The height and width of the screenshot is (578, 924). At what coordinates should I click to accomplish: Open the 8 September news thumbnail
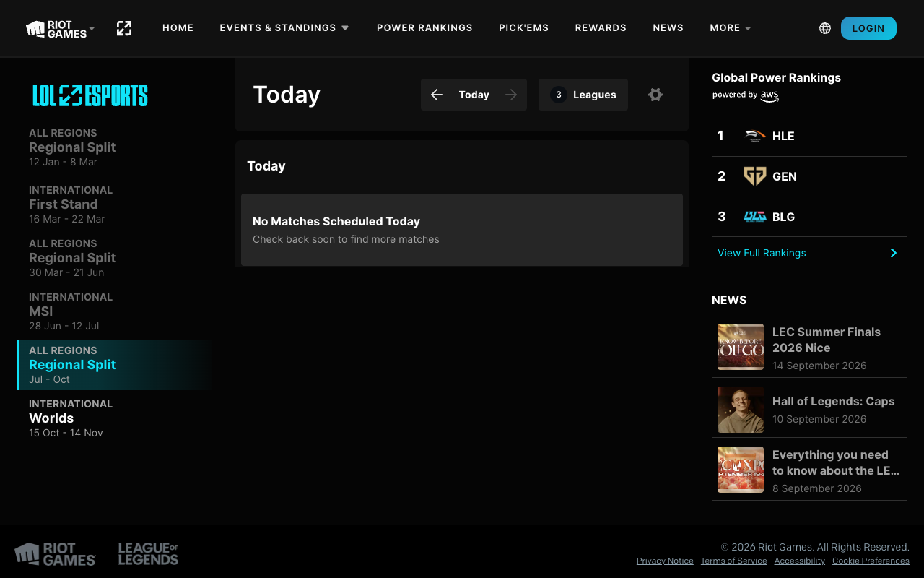741,470
